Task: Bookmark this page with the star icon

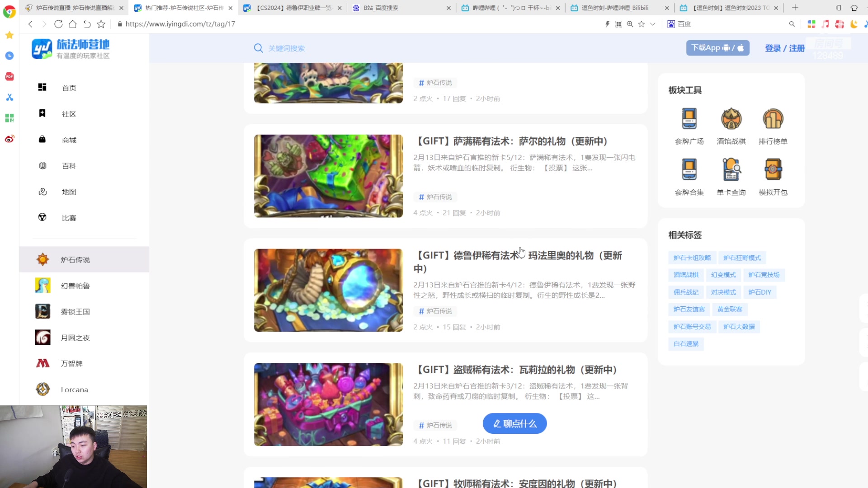Action: 101,24
